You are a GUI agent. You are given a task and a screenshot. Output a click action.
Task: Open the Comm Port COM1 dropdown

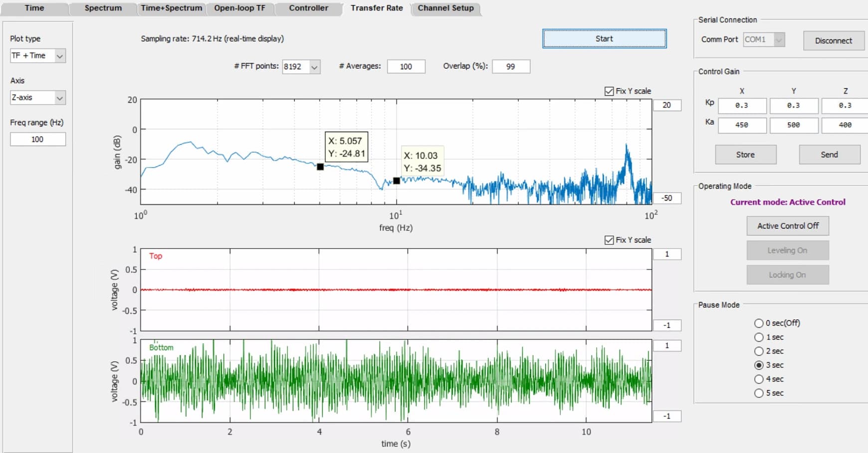coord(764,39)
